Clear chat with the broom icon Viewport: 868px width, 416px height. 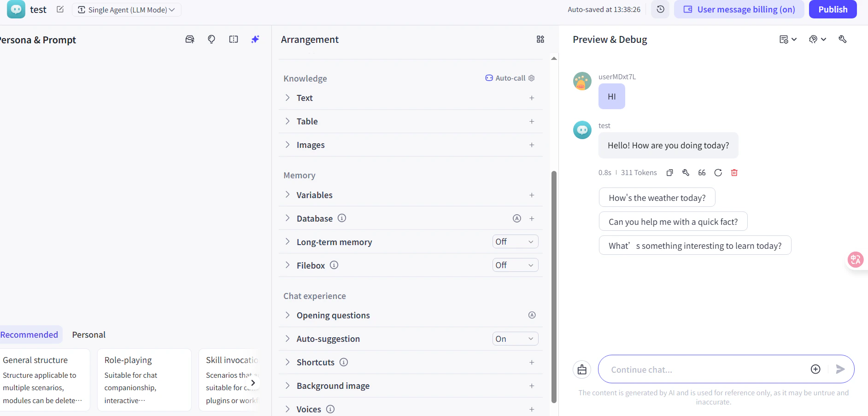[x=582, y=369]
